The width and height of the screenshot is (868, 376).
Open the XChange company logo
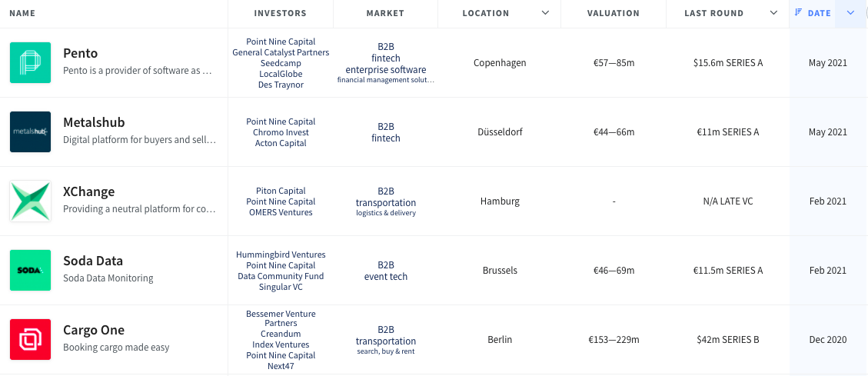point(31,201)
